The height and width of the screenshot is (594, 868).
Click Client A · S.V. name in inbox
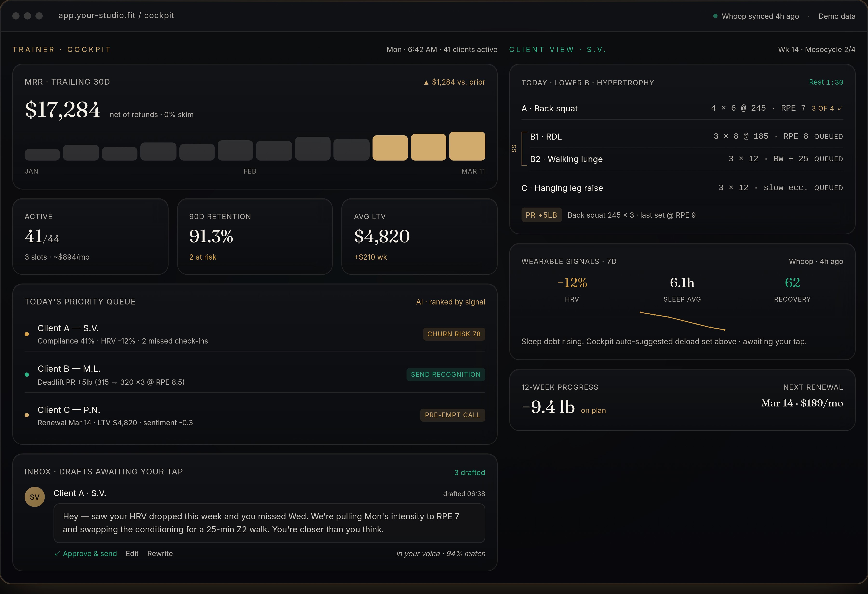(80, 493)
